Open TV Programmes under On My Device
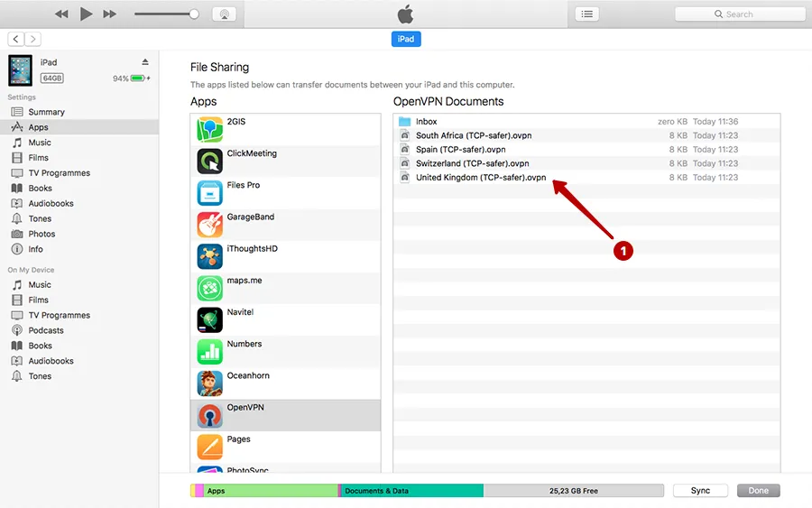 point(79,316)
